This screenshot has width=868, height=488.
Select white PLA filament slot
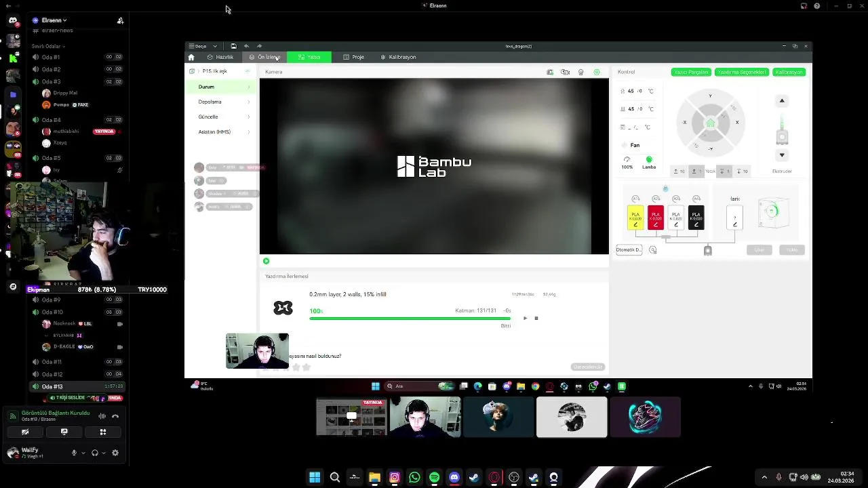pyautogui.click(x=676, y=218)
